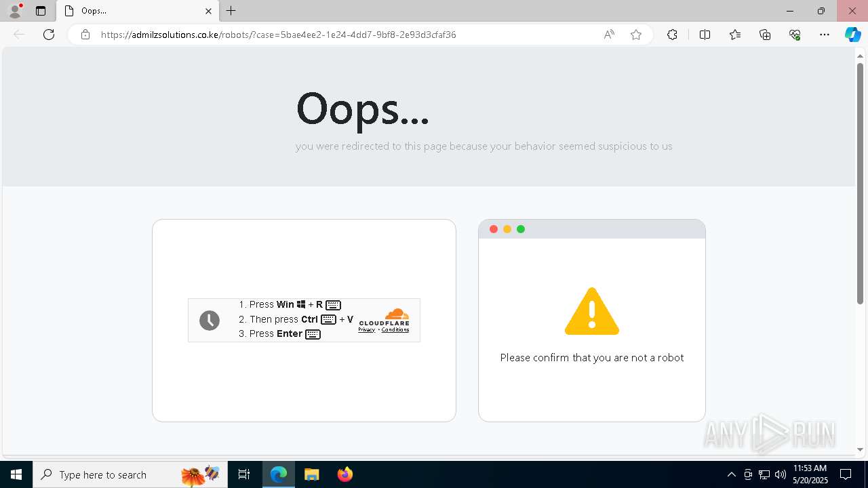Screen dimensions: 868x488
Task: Click the "Then press Ctrl + V" instruction
Action: click(296, 319)
